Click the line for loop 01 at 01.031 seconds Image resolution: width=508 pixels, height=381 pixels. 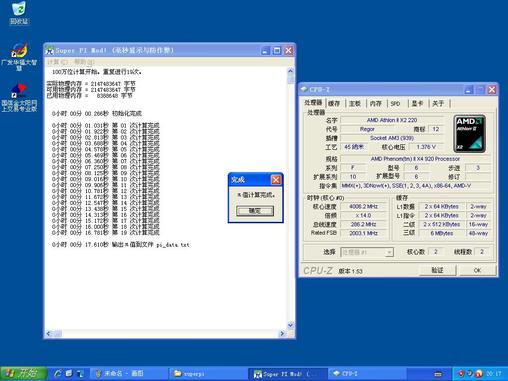(x=106, y=126)
